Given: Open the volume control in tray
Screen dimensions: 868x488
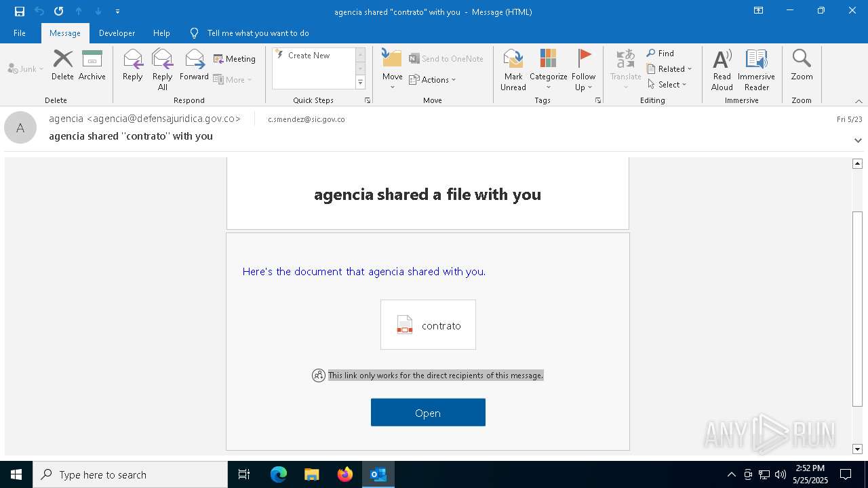Looking at the screenshot, I should pos(781,474).
